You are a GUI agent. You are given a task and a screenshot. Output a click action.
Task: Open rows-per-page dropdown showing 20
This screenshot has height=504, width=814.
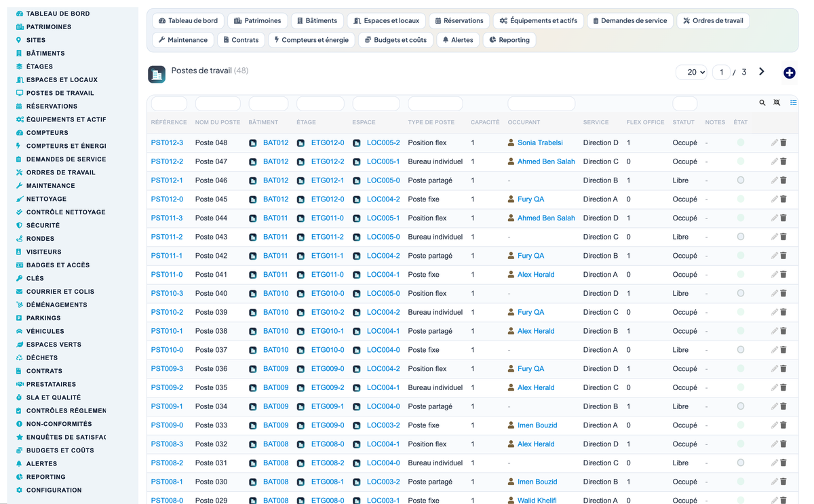click(692, 72)
